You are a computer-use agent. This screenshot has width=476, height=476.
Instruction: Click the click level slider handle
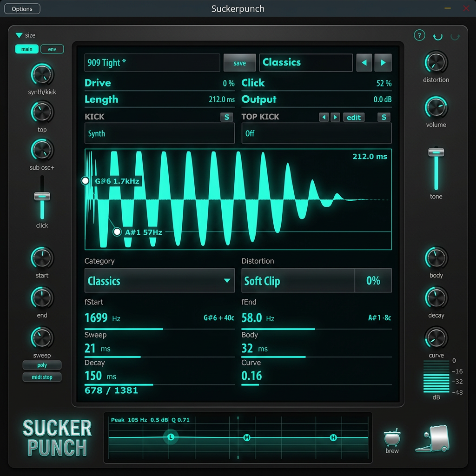pyautogui.click(x=42, y=197)
